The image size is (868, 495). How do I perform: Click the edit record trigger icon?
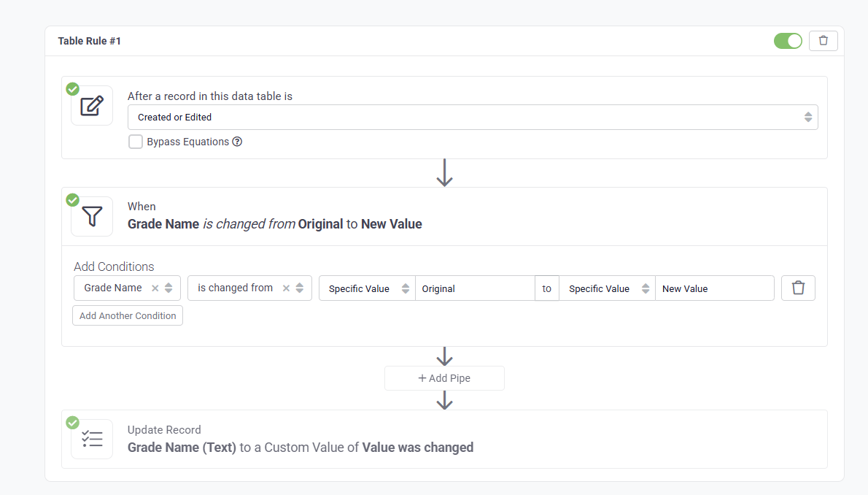pos(92,106)
